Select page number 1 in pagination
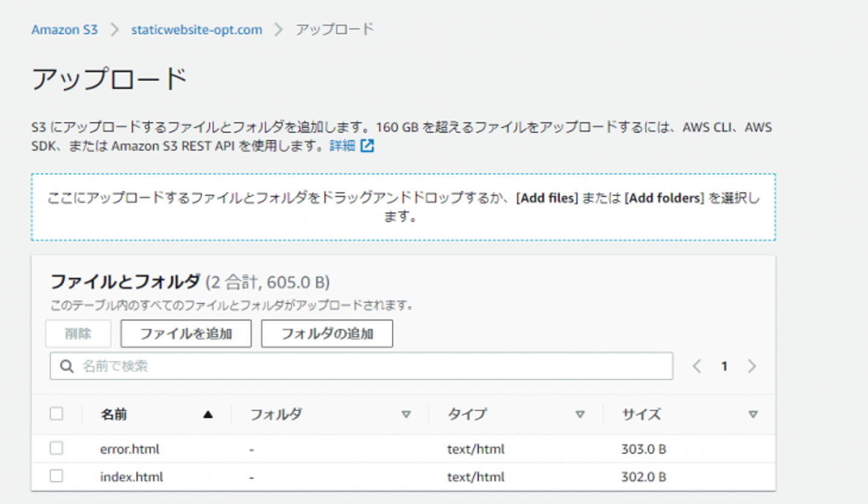This screenshot has height=504, width=868. point(724,366)
